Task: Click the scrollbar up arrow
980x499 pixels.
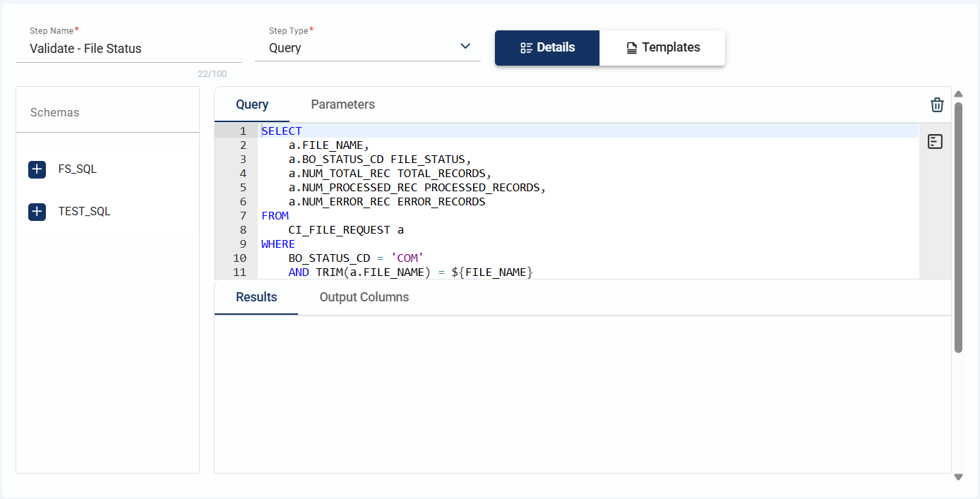Action: [x=958, y=94]
